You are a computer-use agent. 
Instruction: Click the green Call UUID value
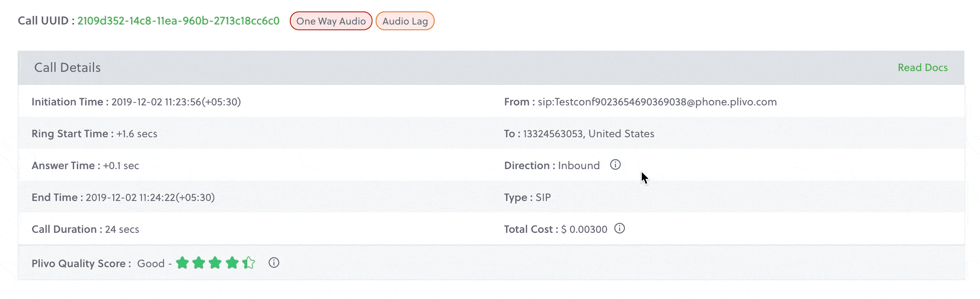tap(178, 21)
